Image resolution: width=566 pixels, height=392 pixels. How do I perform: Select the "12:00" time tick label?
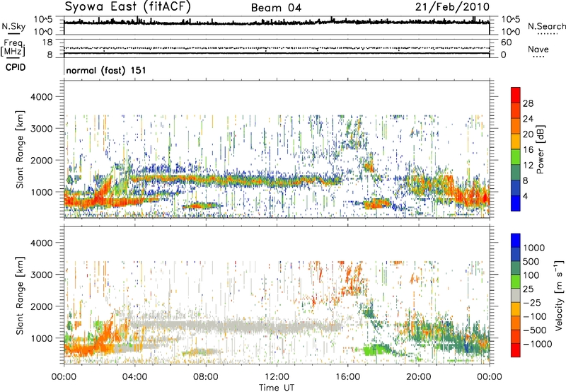pos(277,377)
